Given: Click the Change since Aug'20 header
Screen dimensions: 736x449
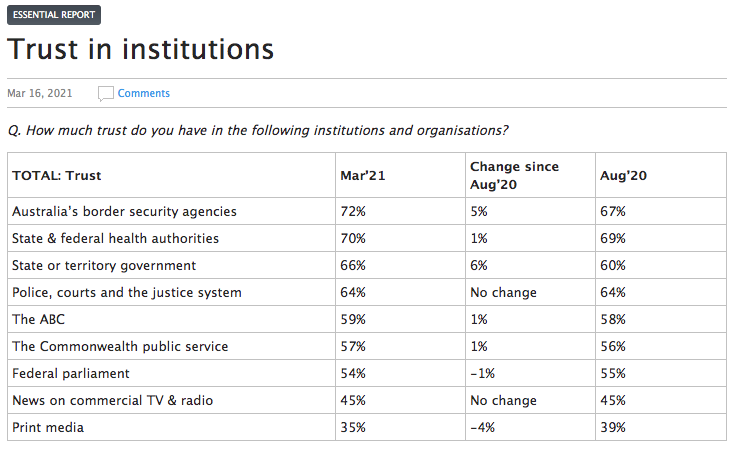Looking at the screenshot, I should pos(514,176).
